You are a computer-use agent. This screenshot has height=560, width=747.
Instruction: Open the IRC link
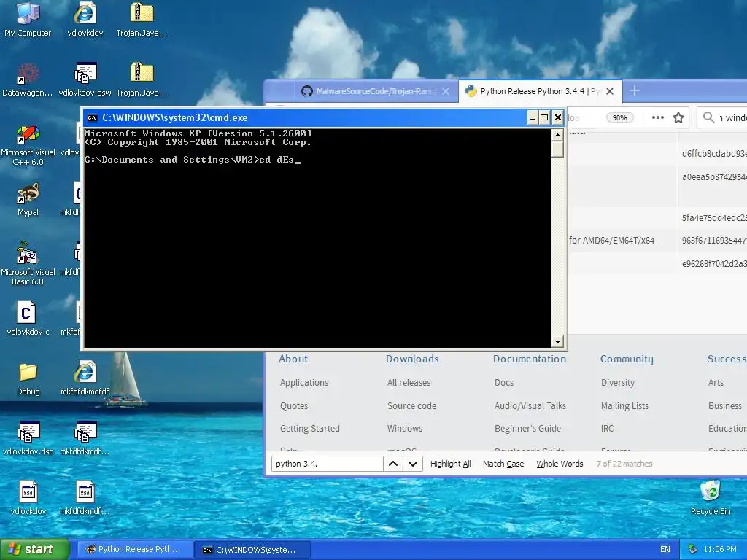pos(608,429)
